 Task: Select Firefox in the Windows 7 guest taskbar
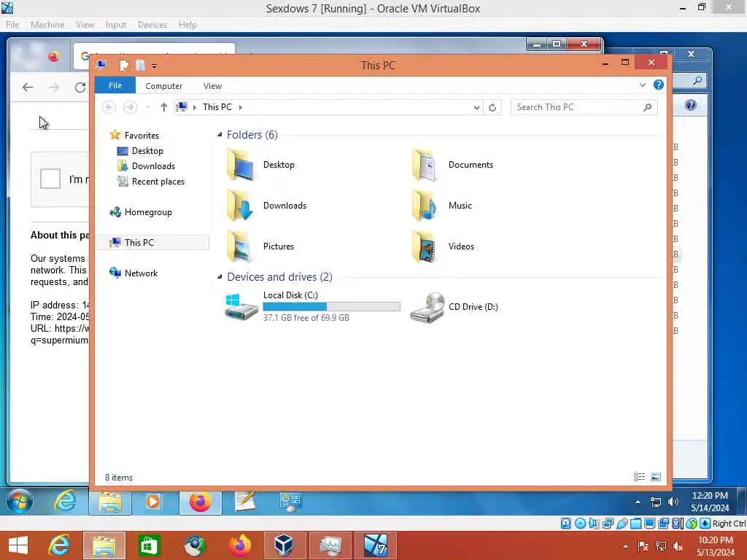click(200, 502)
